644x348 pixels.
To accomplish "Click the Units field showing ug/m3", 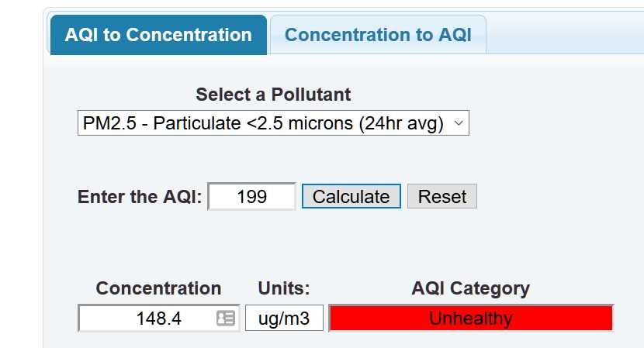I will click(284, 318).
